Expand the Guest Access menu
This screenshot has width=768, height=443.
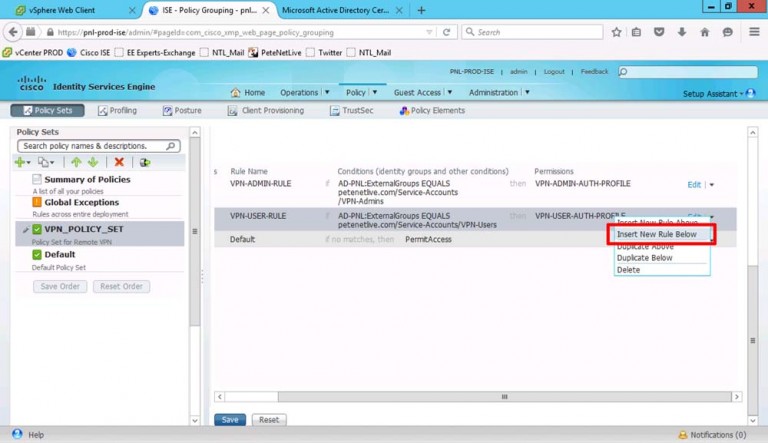(x=450, y=92)
